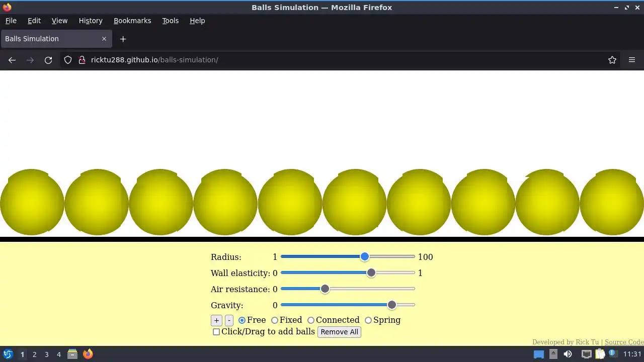Click the Remove All button
This screenshot has height=362, width=644.
click(340, 332)
